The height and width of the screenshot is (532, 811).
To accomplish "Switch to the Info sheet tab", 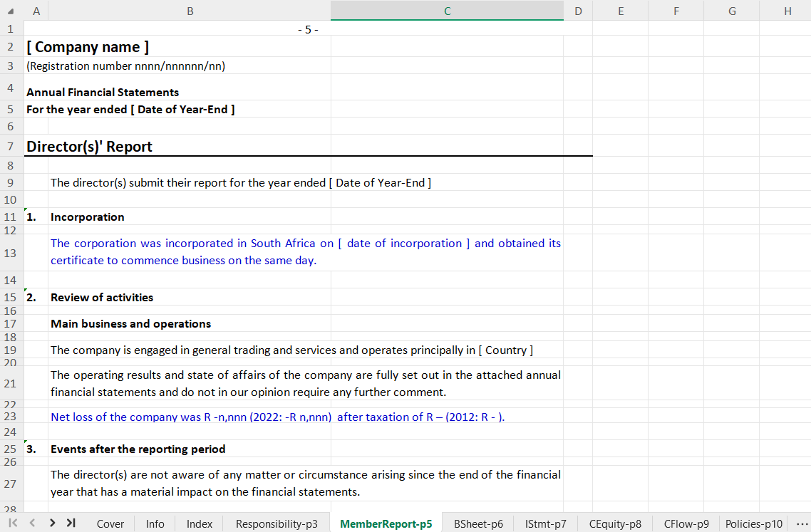I will pyautogui.click(x=155, y=524).
